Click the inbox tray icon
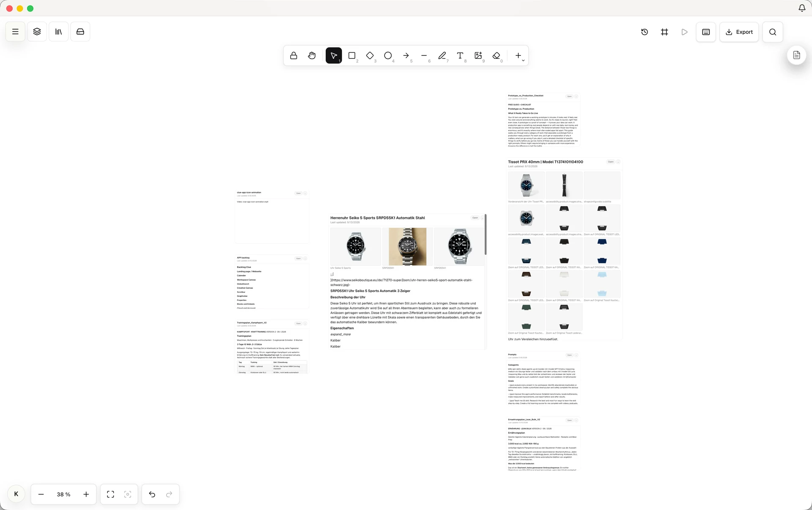The width and height of the screenshot is (812, 510). pos(80,32)
